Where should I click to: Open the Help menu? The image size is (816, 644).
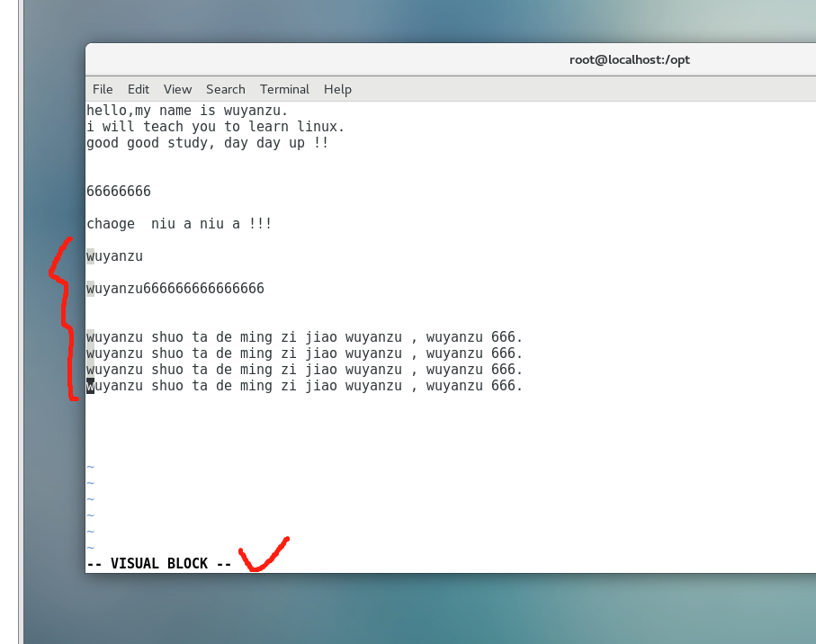[x=337, y=89]
